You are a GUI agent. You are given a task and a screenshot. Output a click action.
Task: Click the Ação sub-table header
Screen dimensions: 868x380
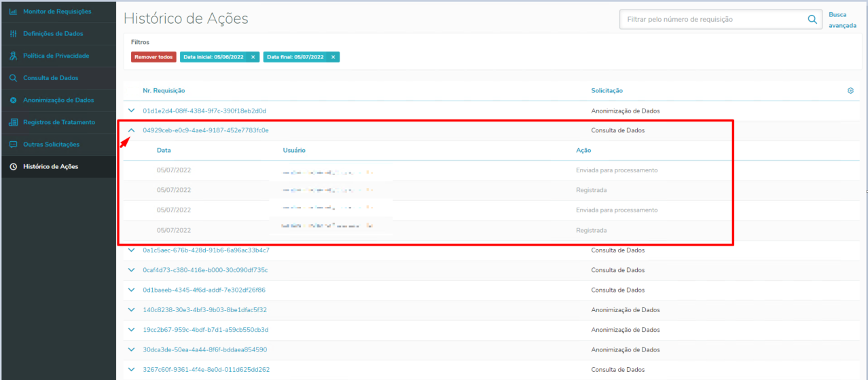[x=583, y=150]
